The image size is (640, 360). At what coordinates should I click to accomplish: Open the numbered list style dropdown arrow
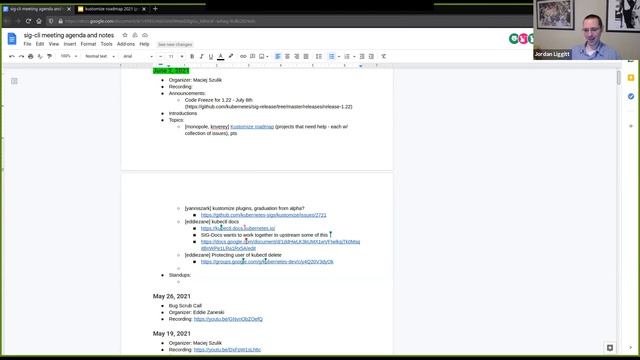point(354,56)
